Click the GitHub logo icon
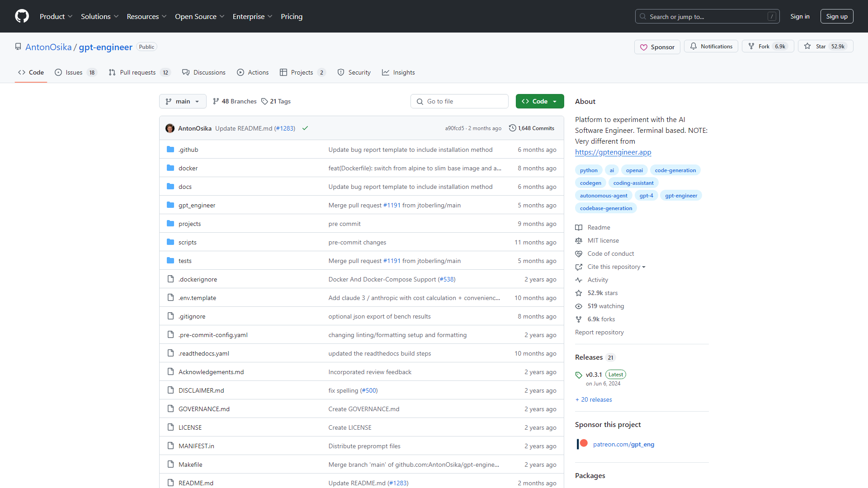868x488 pixels. [22, 16]
